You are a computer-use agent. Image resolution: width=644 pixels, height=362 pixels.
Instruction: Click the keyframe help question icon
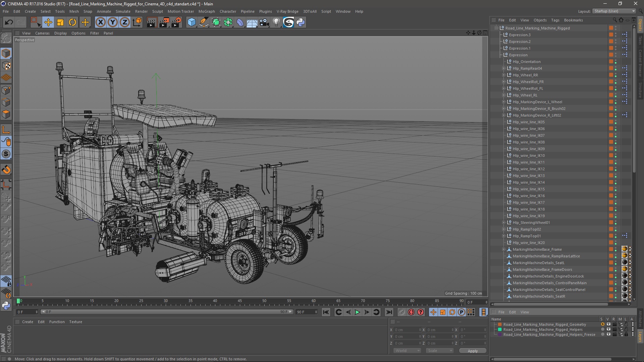coord(421,312)
